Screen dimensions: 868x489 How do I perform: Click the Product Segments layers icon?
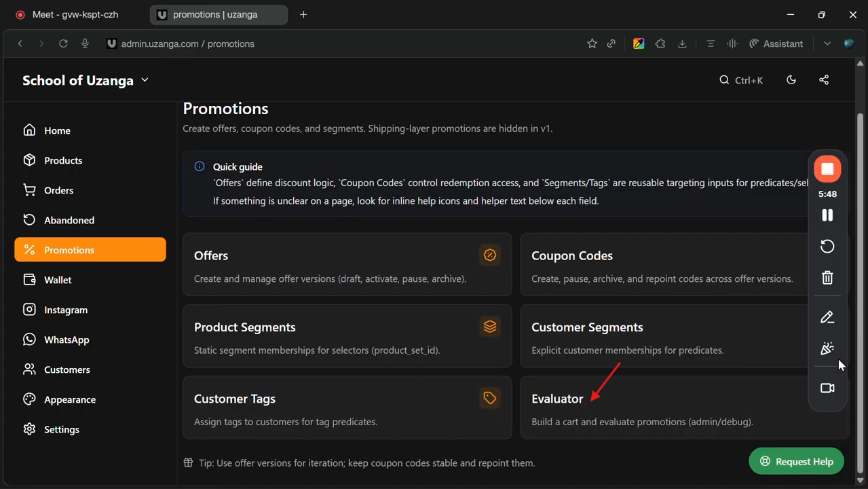coord(490,327)
